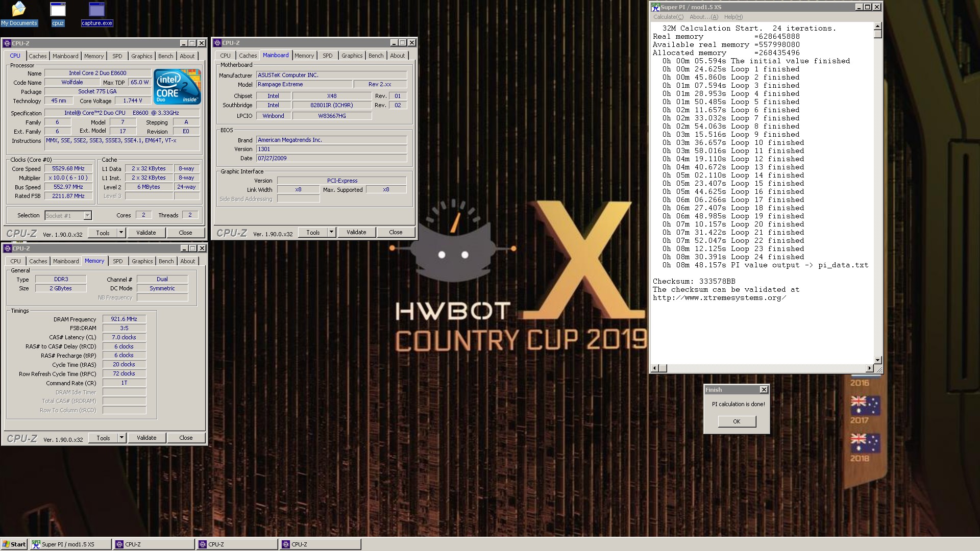Open the About tab in the Mainboard window
This screenshot has width=980, height=551.
pos(397,56)
